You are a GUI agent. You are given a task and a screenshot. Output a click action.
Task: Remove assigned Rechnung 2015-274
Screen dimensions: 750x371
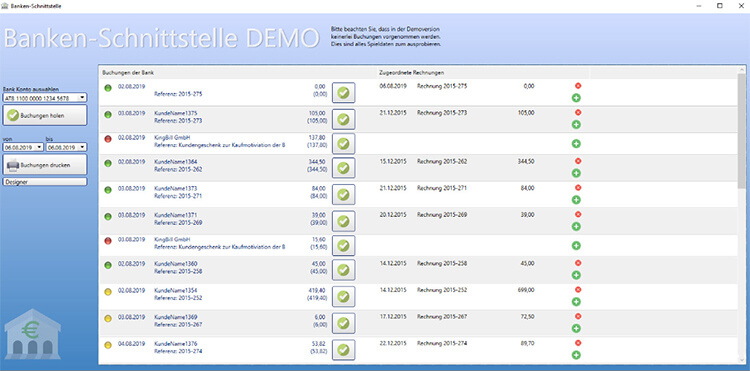pos(578,343)
